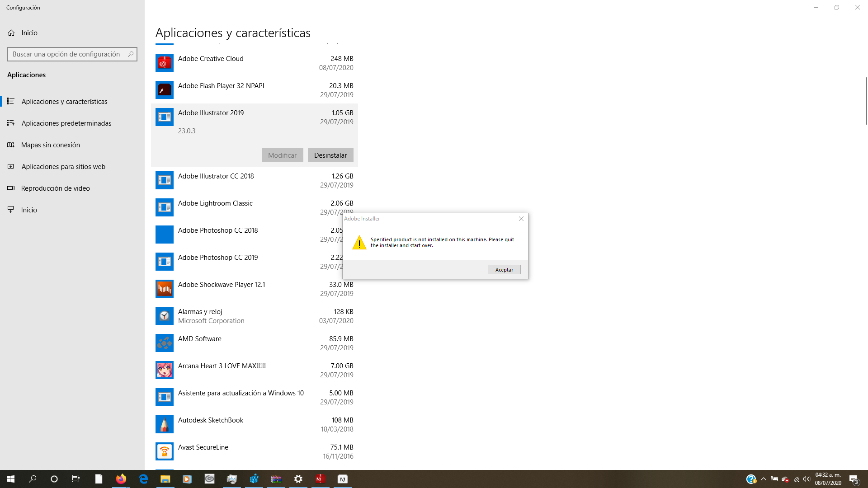
Task: Click the Alarmas y reloj clock icon
Action: tap(164, 316)
